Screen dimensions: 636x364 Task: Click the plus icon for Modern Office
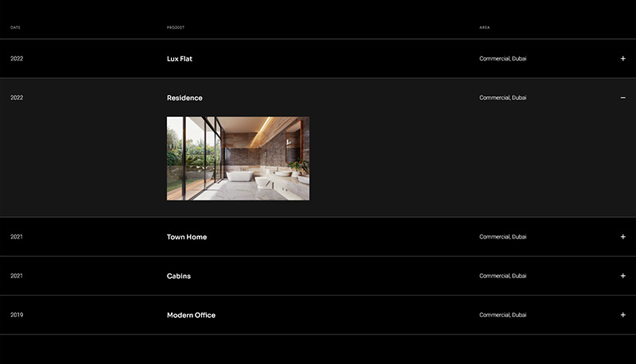point(622,316)
